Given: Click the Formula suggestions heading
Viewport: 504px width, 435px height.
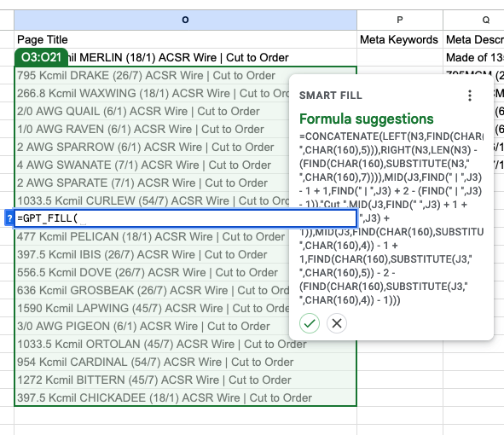Looking at the screenshot, I should pyautogui.click(x=367, y=119).
